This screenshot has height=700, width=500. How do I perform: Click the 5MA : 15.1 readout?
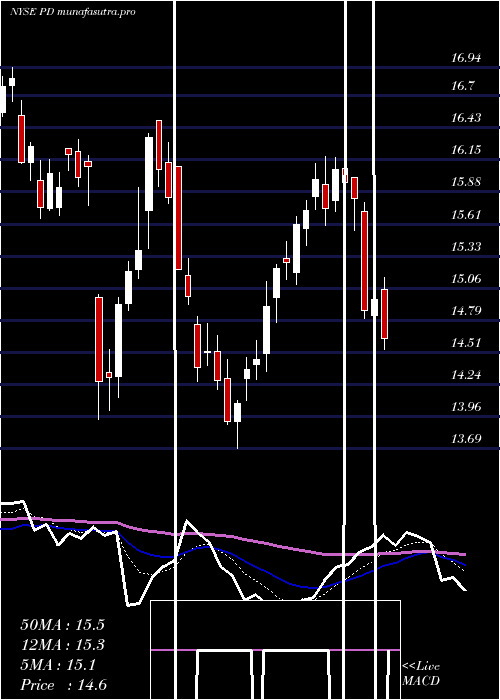coord(58,666)
